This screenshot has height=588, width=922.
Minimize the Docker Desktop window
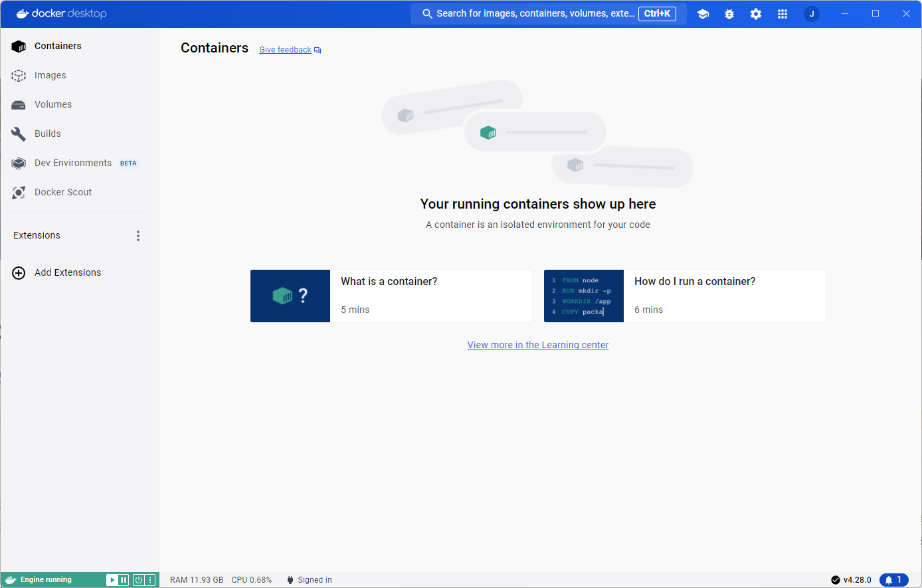pyautogui.click(x=845, y=13)
